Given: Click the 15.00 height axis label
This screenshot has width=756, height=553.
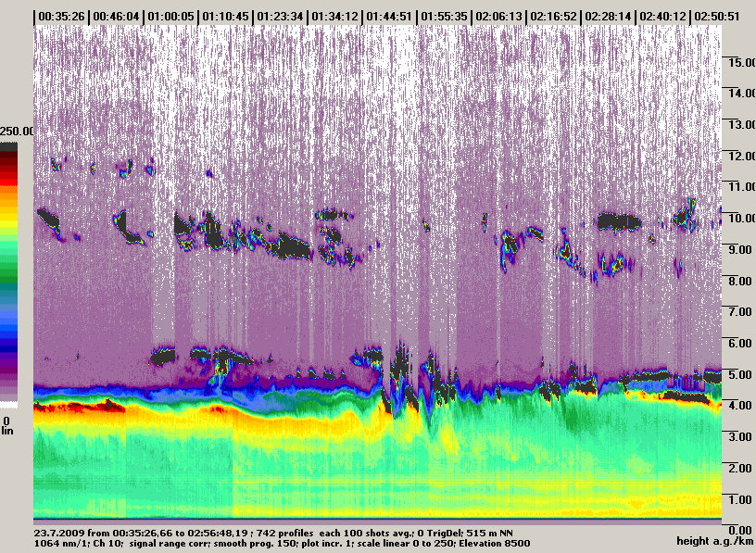Looking at the screenshot, I should (x=741, y=62).
